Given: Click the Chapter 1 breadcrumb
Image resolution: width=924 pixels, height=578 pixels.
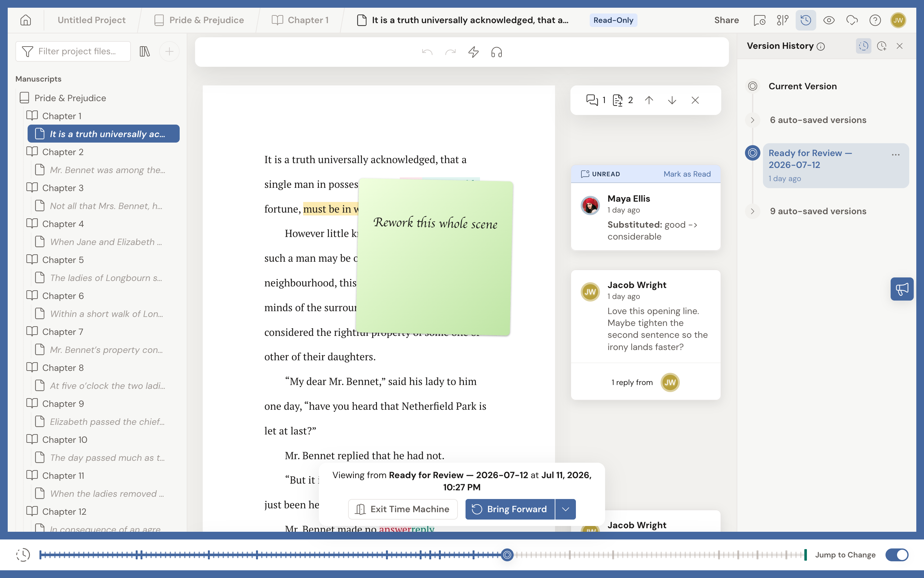Looking at the screenshot, I should [300, 20].
